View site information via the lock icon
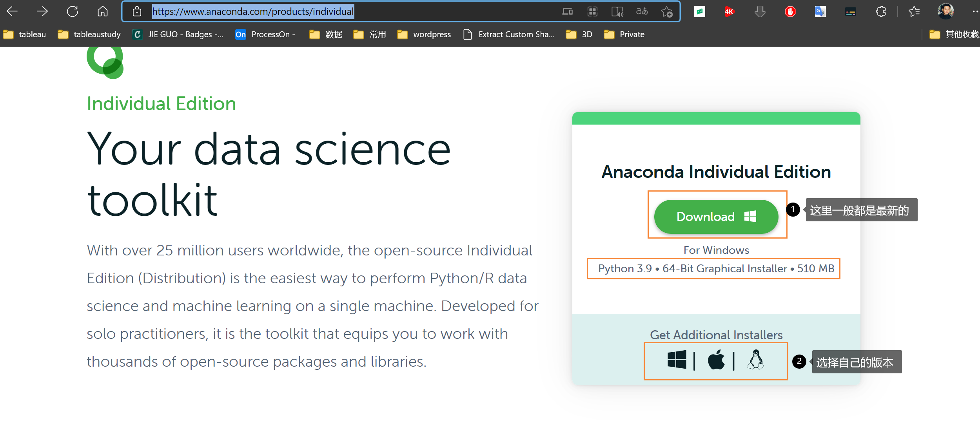This screenshot has width=980, height=447. tap(137, 11)
